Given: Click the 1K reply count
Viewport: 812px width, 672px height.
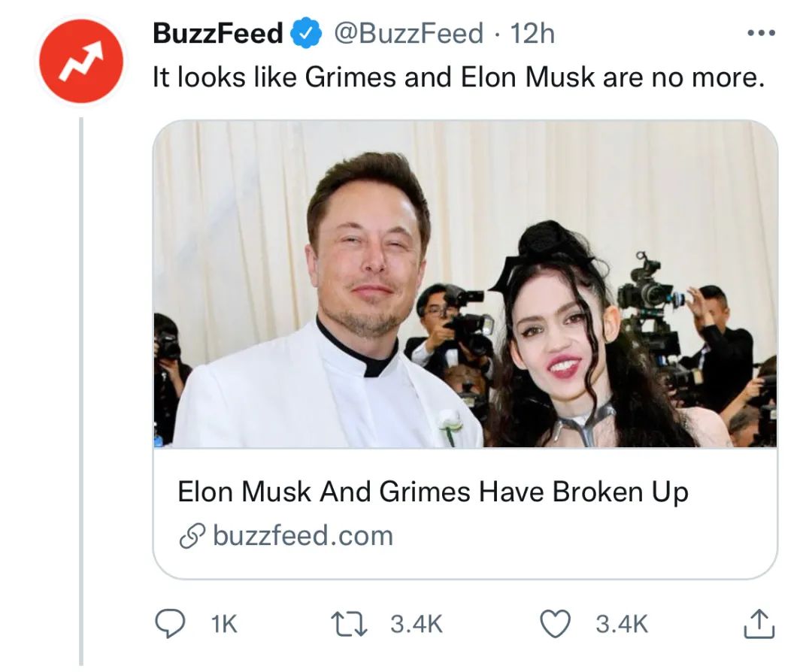Looking at the screenshot, I should point(223,624).
